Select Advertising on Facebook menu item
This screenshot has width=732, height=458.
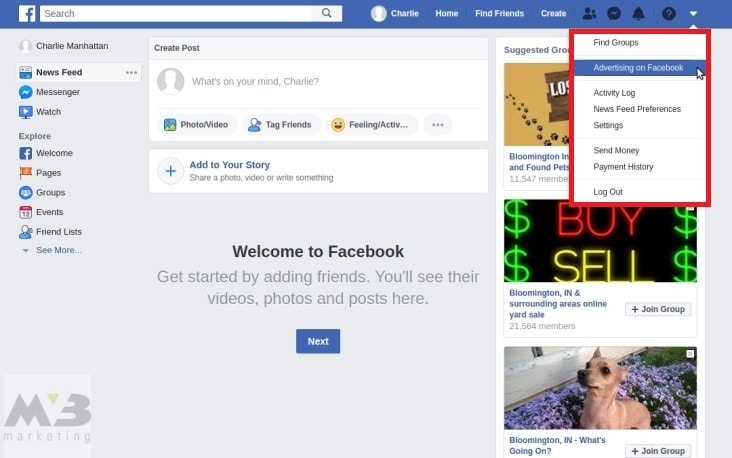coord(637,68)
